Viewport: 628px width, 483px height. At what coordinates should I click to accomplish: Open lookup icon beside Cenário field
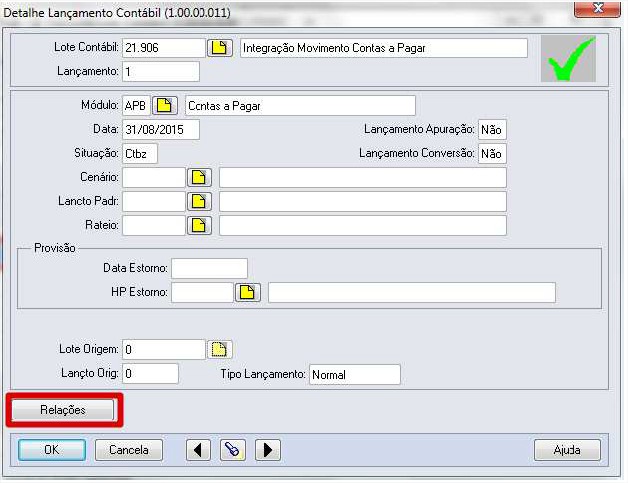[x=199, y=177]
